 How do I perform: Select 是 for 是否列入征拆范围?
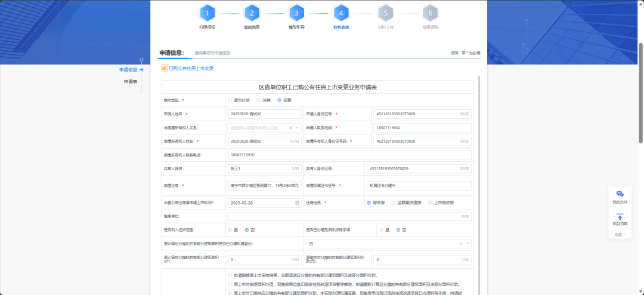(x=230, y=230)
